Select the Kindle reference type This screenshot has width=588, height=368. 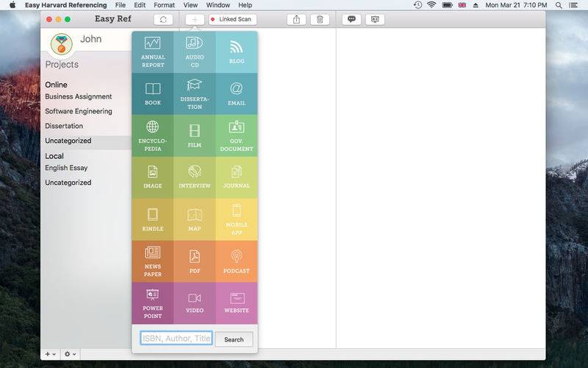[153, 219]
